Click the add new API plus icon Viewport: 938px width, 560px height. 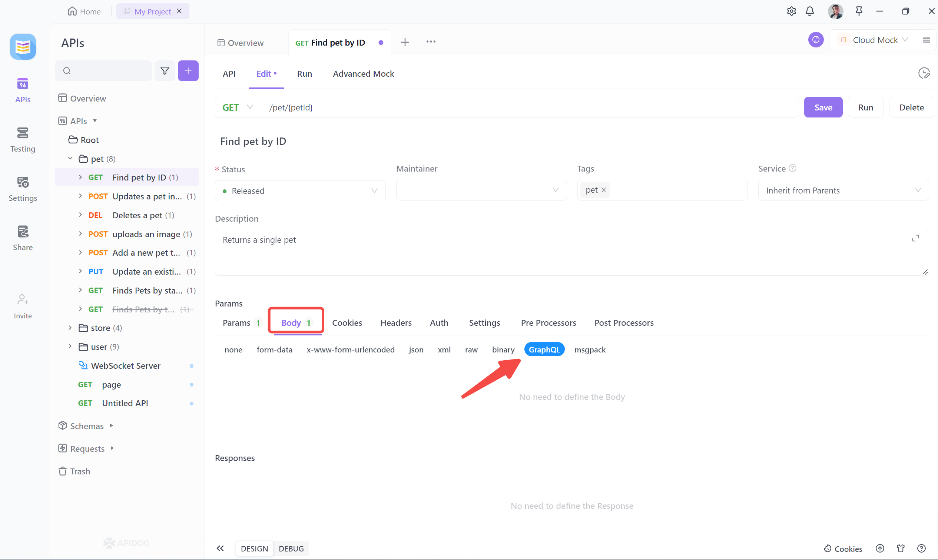click(188, 71)
